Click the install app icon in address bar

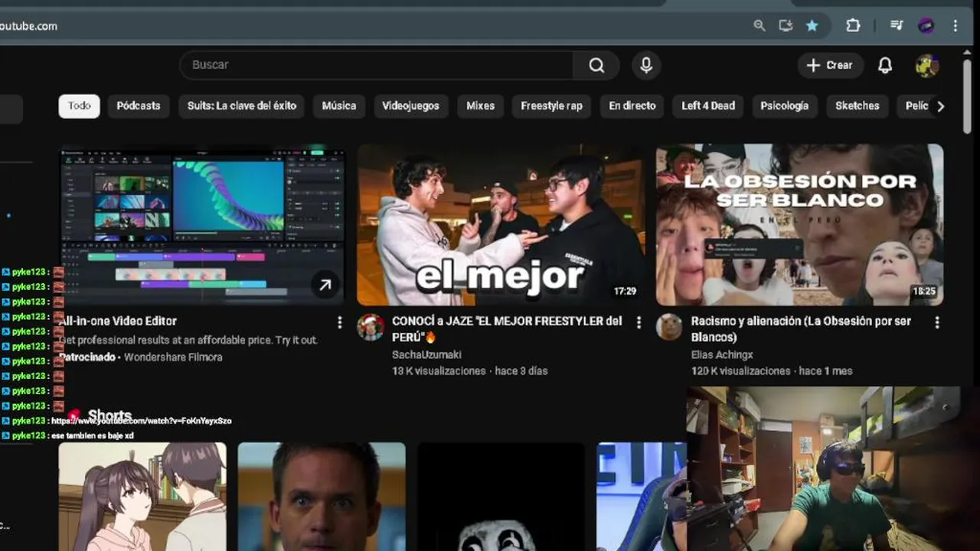tap(786, 25)
